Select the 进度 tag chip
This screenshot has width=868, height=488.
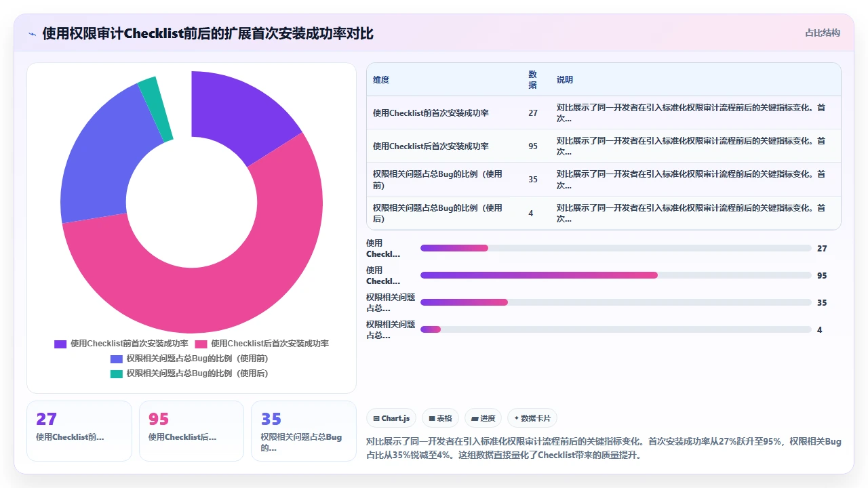(x=484, y=419)
